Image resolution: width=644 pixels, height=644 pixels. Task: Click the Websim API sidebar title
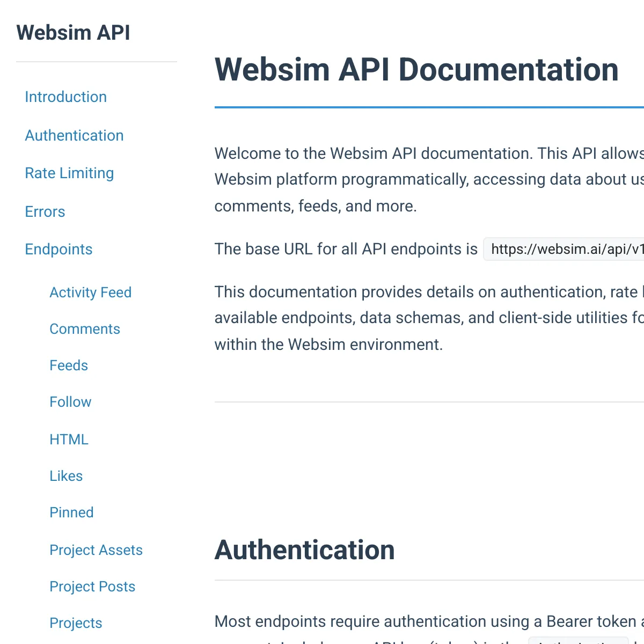coord(74,33)
